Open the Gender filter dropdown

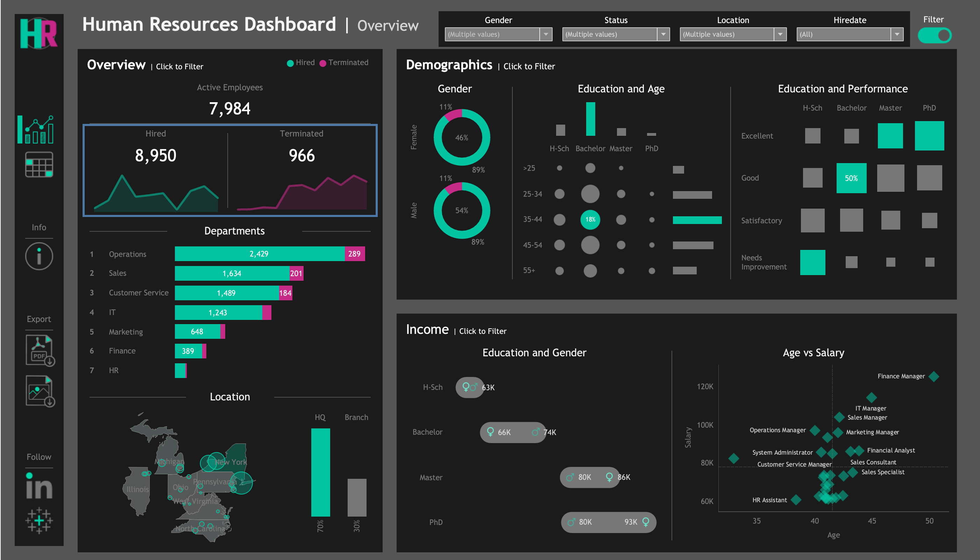(546, 34)
